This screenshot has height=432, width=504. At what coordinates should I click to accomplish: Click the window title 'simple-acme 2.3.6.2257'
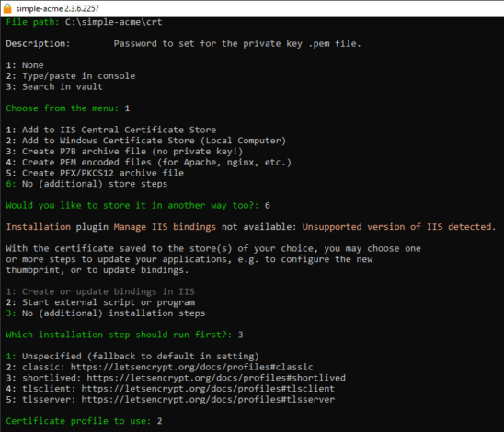tap(58, 8)
